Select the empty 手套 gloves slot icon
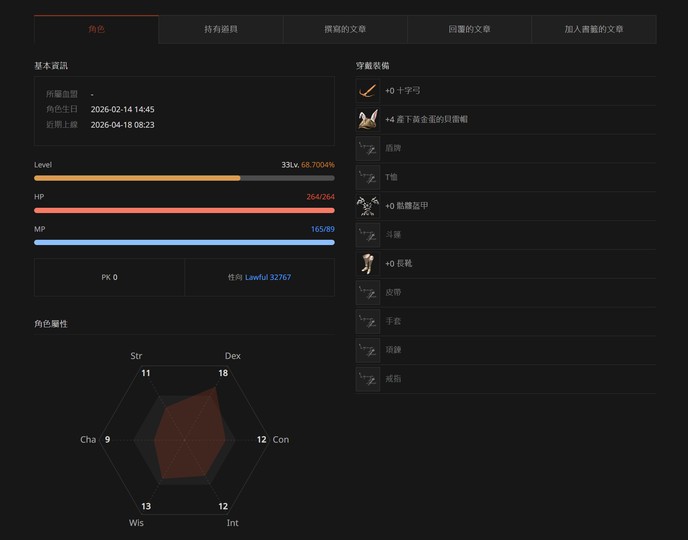The image size is (688, 540). (367, 322)
